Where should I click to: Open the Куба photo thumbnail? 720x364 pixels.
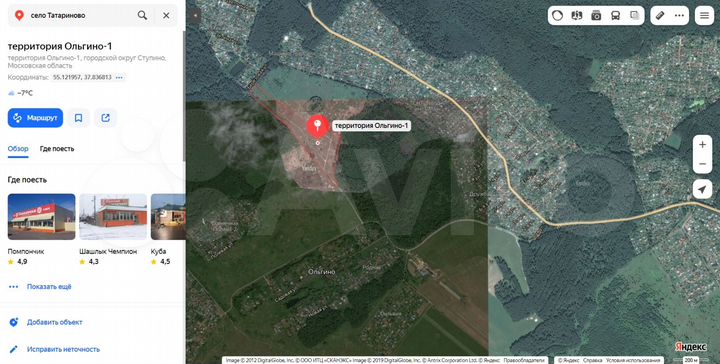point(168,217)
